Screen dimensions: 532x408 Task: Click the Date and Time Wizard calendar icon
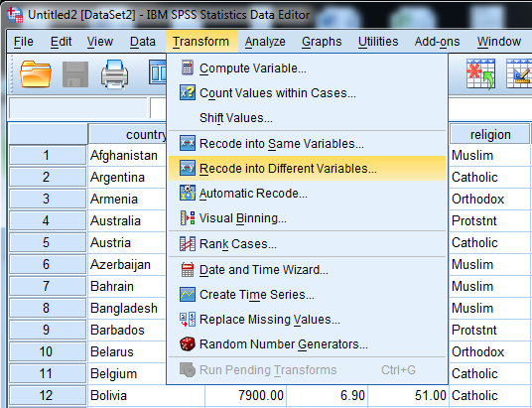click(x=188, y=269)
